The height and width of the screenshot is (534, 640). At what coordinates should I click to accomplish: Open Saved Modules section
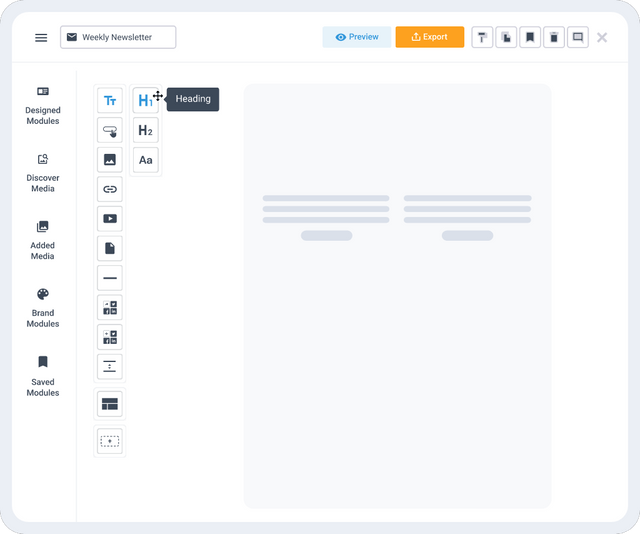click(43, 377)
